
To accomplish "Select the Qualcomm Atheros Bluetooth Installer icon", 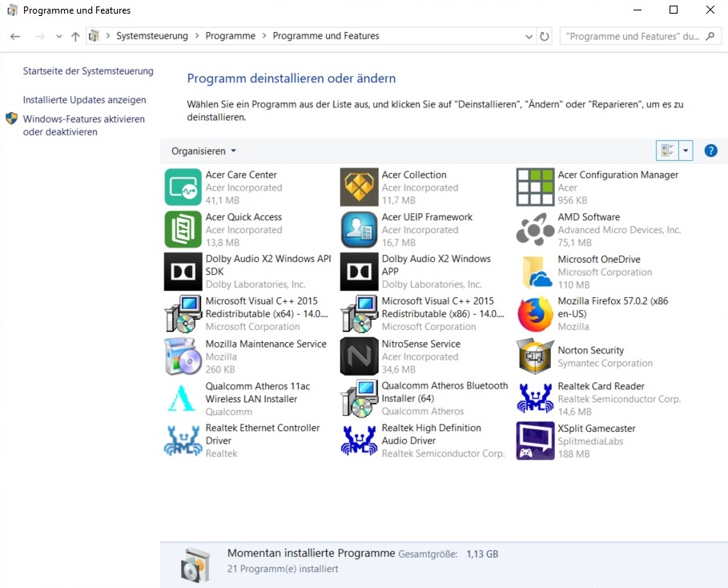I will (x=359, y=398).
